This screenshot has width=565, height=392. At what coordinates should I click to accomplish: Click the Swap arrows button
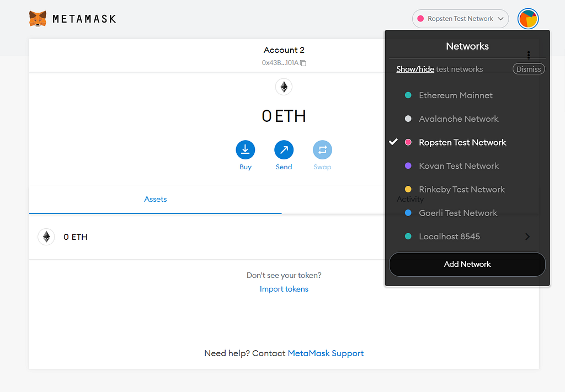coord(322,150)
